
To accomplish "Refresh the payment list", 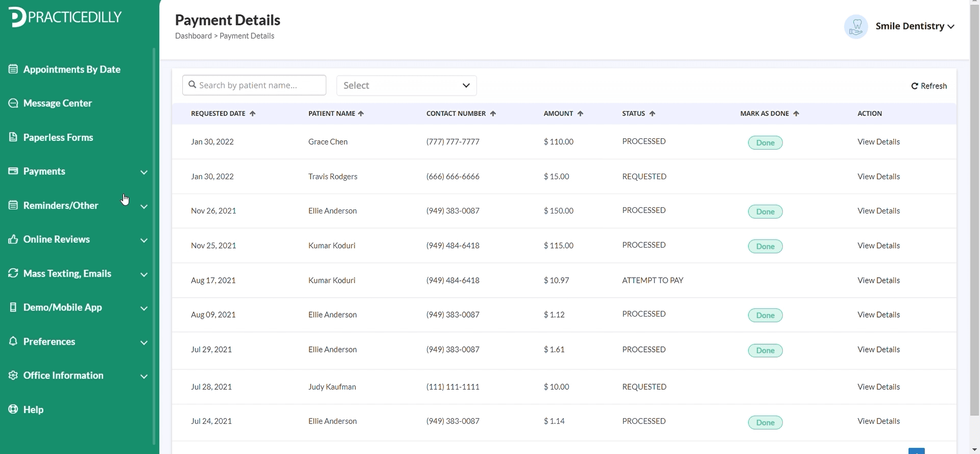I will pos(929,86).
